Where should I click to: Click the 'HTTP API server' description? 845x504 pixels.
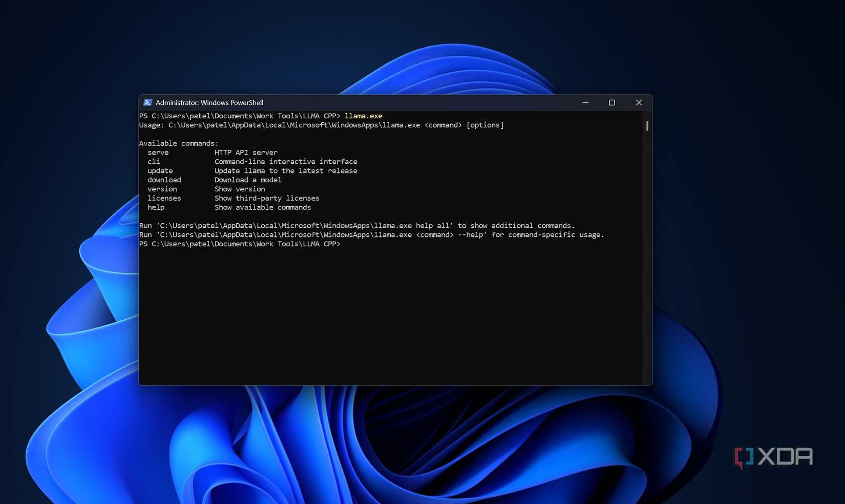coord(246,152)
